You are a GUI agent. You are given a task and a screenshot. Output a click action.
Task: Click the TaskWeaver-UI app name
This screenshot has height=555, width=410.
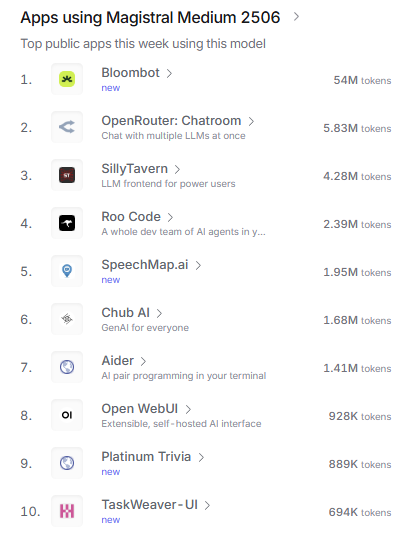(150, 505)
